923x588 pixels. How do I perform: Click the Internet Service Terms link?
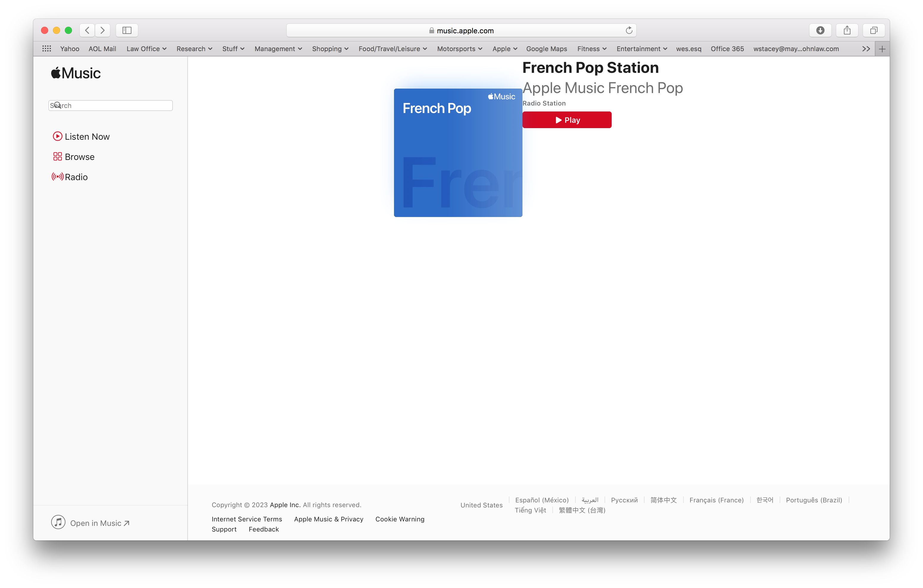coord(246,519)
